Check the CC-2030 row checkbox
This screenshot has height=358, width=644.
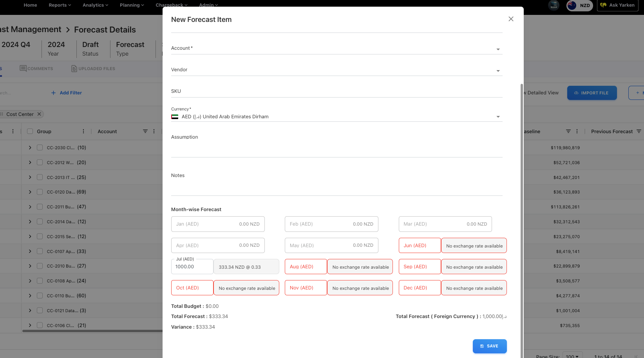point(40,148)
